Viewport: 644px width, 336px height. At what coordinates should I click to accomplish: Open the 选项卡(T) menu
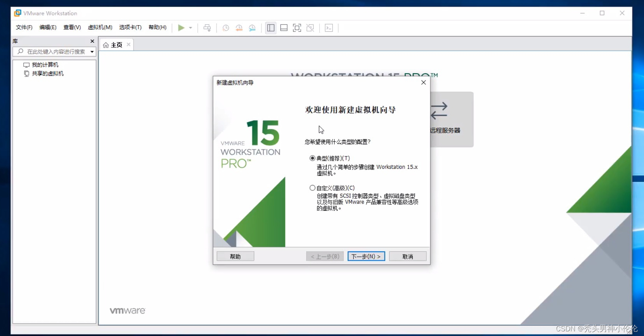(130, 28)
